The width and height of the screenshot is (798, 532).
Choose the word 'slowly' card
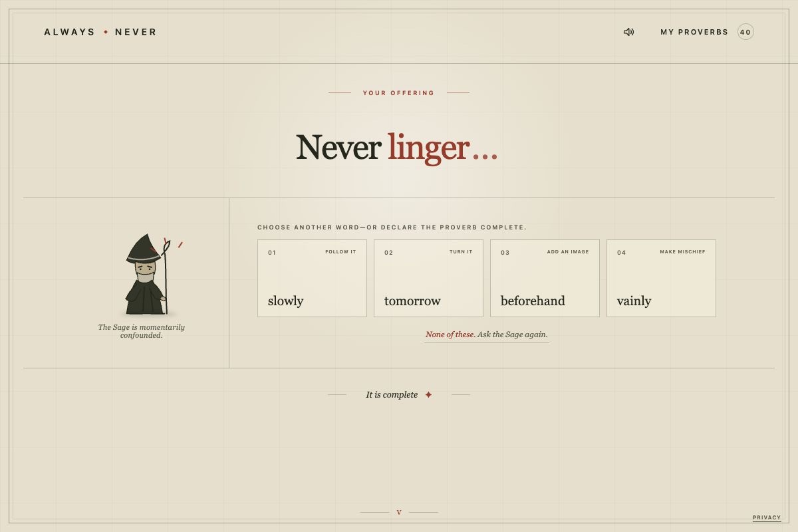pyautogui.click(x=312, y=278)
